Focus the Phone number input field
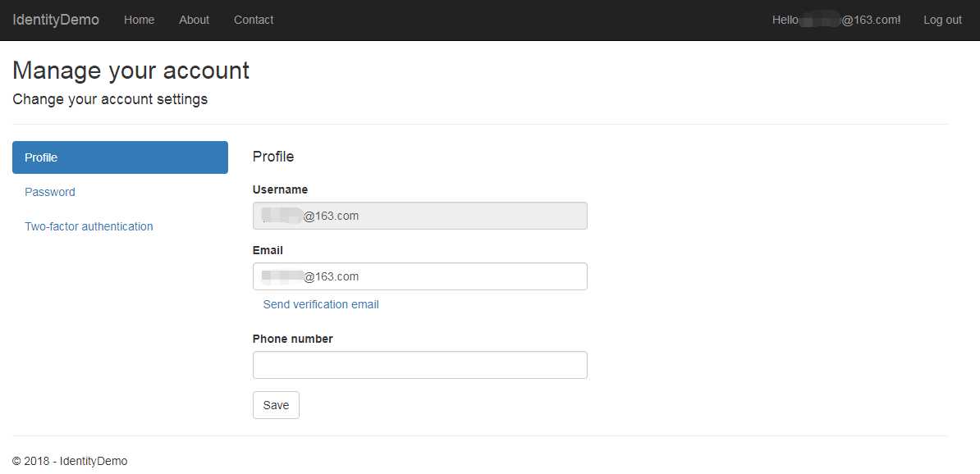 click(420, 365)
